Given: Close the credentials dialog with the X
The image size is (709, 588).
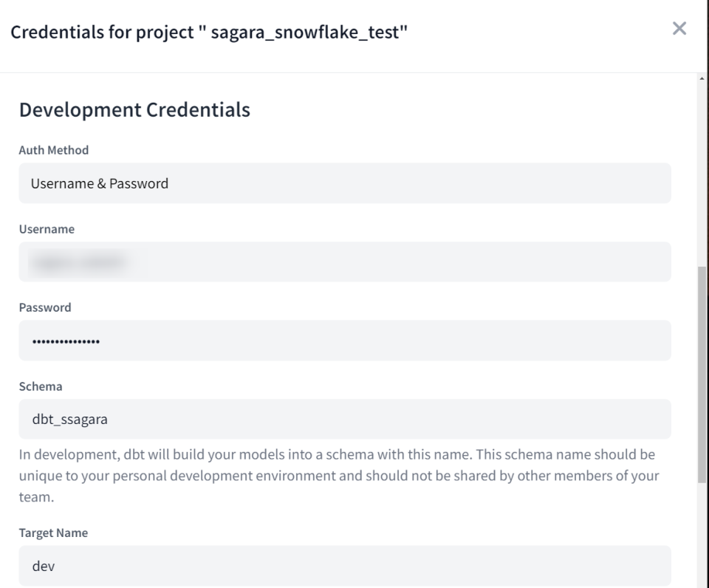Looking at the screenshot, I should coord(679,29).
